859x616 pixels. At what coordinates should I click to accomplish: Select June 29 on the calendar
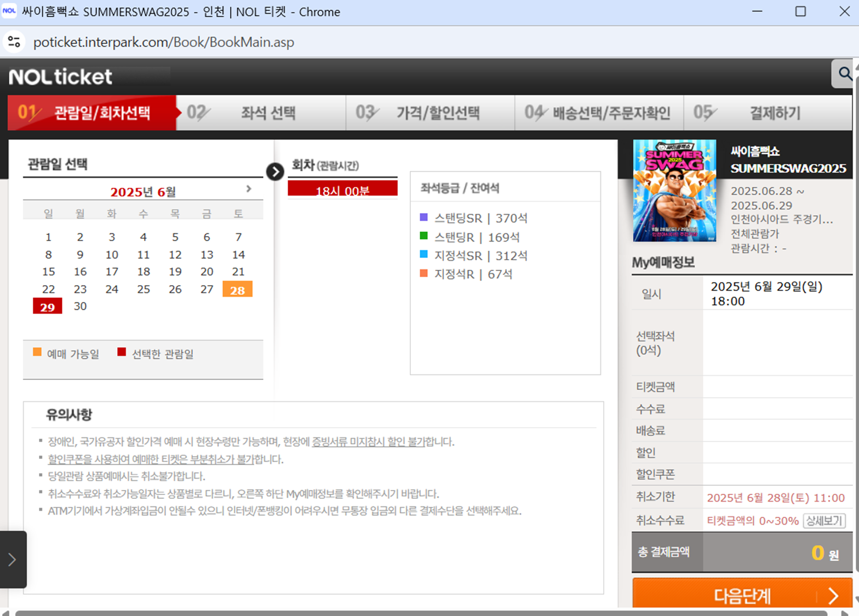click(48, 306)
